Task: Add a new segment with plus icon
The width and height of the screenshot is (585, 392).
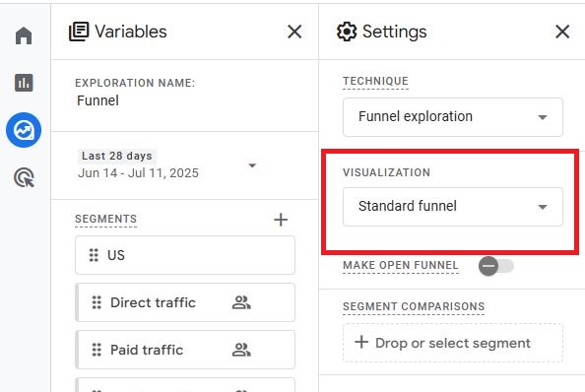Action: click(281, 220)
